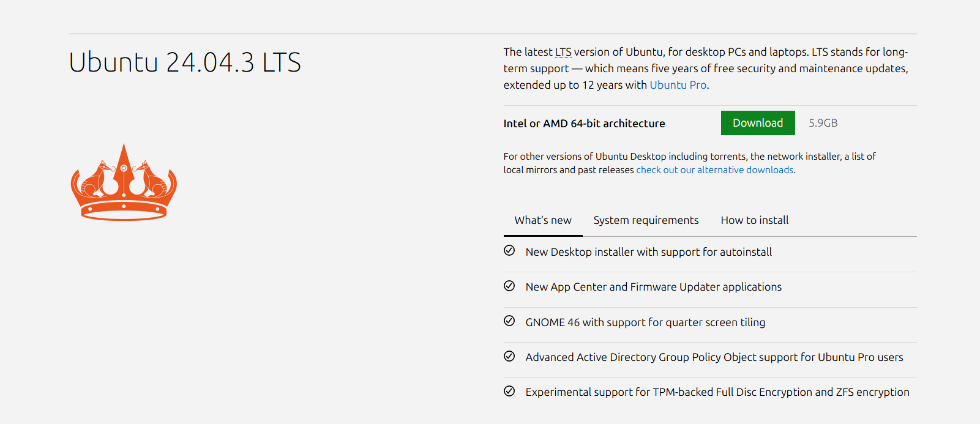Open the How to install tab
This screenshot has width=980, height=424.
coord(754,220)
